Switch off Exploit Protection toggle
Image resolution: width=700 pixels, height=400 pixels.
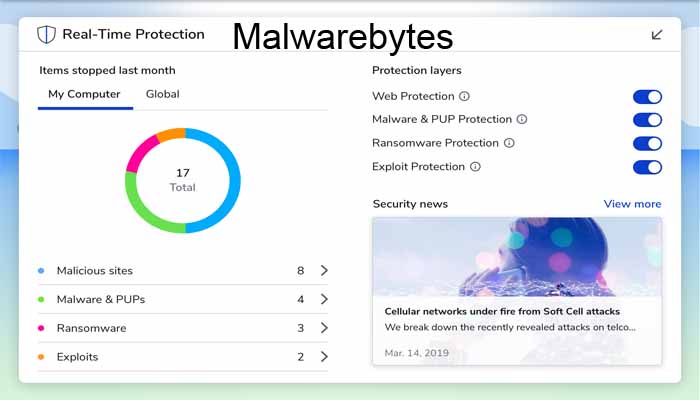point(647,167)
